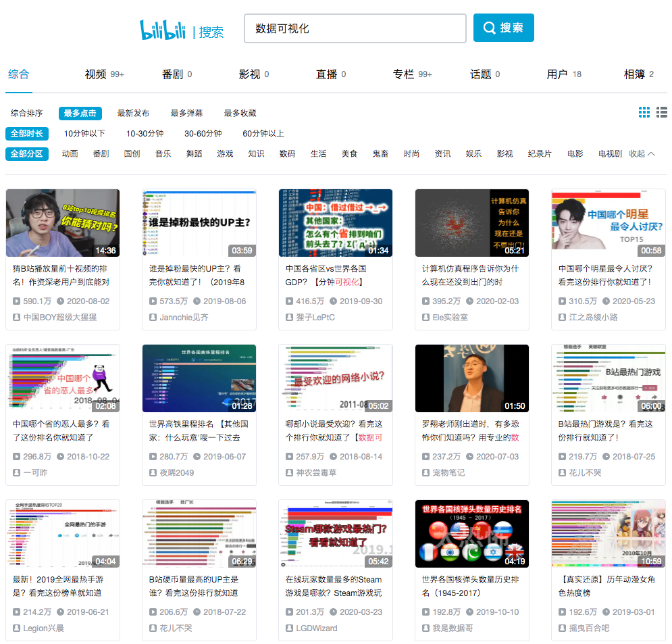Open the 视频 99+ tab

click(104, 74)
